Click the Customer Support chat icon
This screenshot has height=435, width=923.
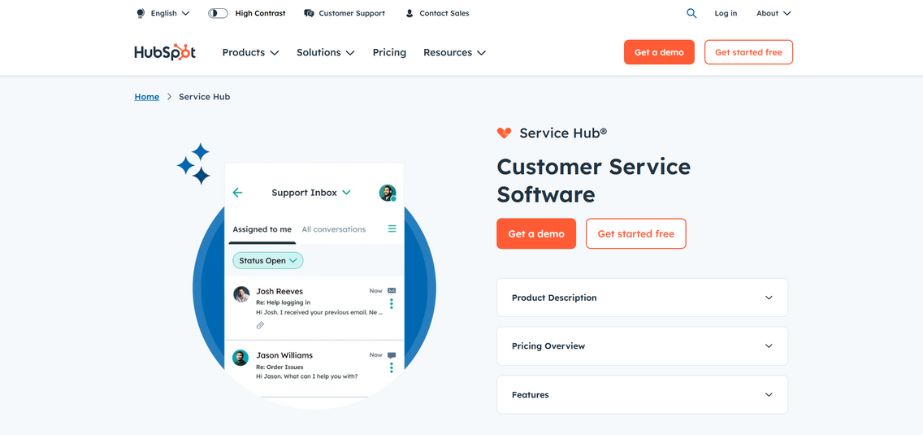(x=309, y=13)
